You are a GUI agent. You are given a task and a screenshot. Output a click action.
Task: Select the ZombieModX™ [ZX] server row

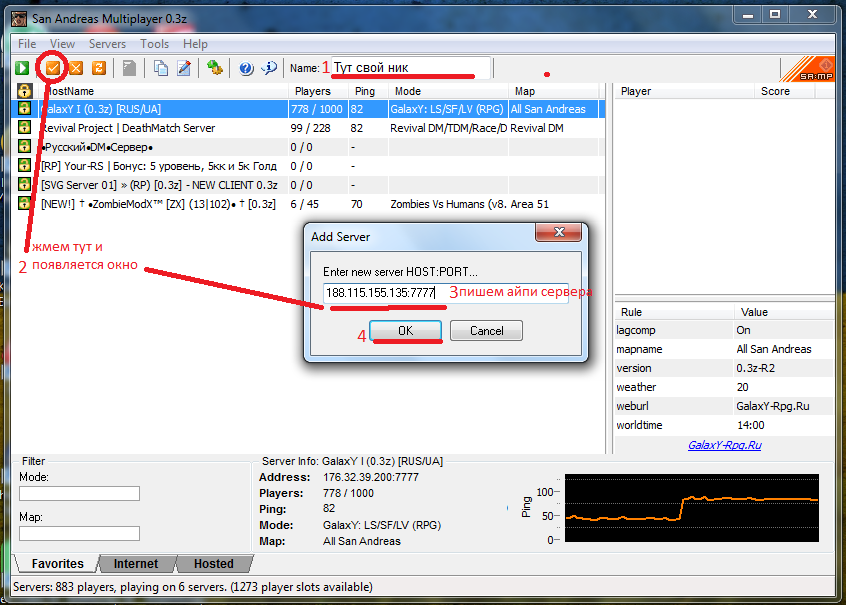[x=308, y=204]
